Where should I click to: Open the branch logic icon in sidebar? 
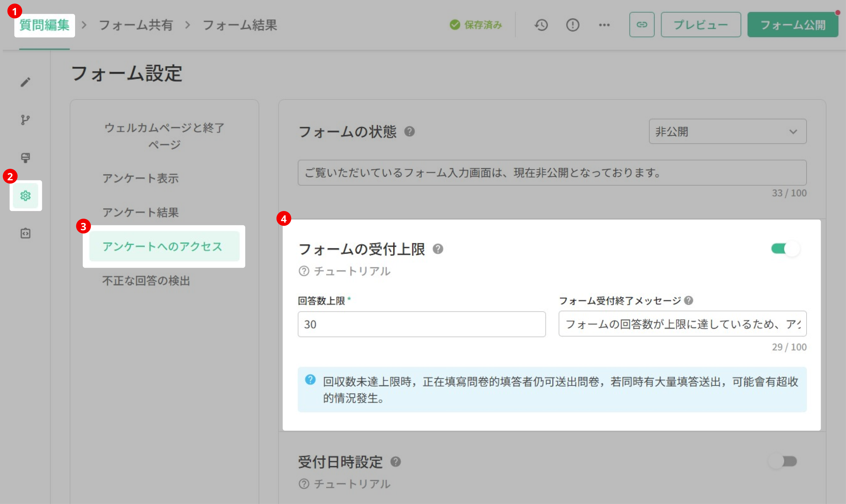click(25, 120)
